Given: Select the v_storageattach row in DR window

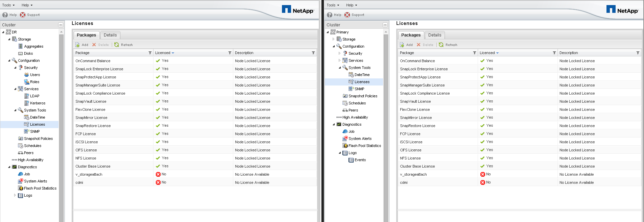Looking at the screenshot, I should tap(195, 174).
